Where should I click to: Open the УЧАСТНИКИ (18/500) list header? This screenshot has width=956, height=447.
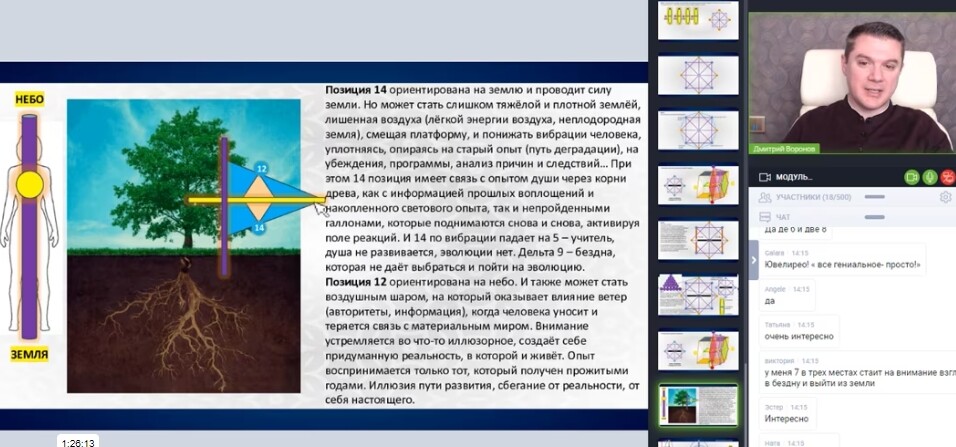click(813, 197)
